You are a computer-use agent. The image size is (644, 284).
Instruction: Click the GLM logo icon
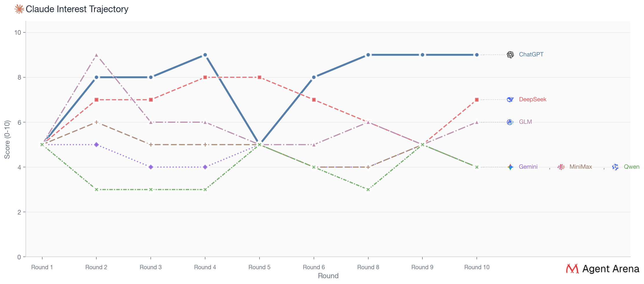510,122
